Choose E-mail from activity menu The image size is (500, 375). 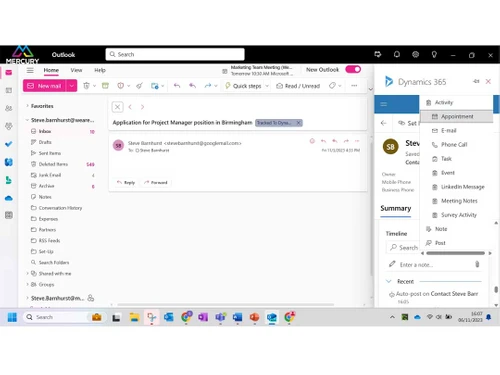click(456, 131)
